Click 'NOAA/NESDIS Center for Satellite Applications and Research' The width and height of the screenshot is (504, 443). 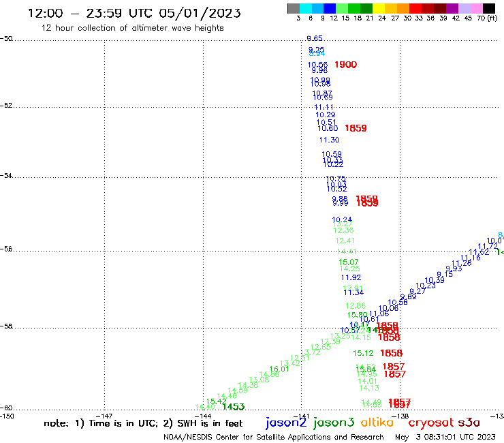click(274, 437)
